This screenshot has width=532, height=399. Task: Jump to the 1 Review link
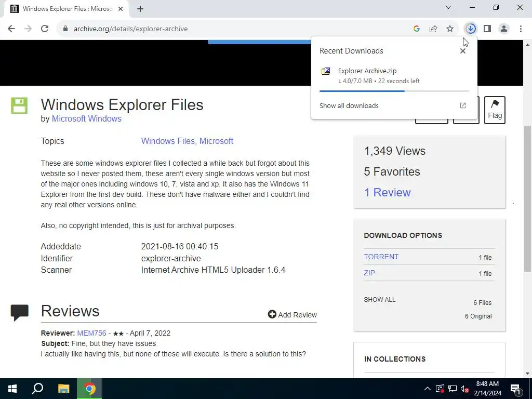pyautogui.click(x=387, y=192)
